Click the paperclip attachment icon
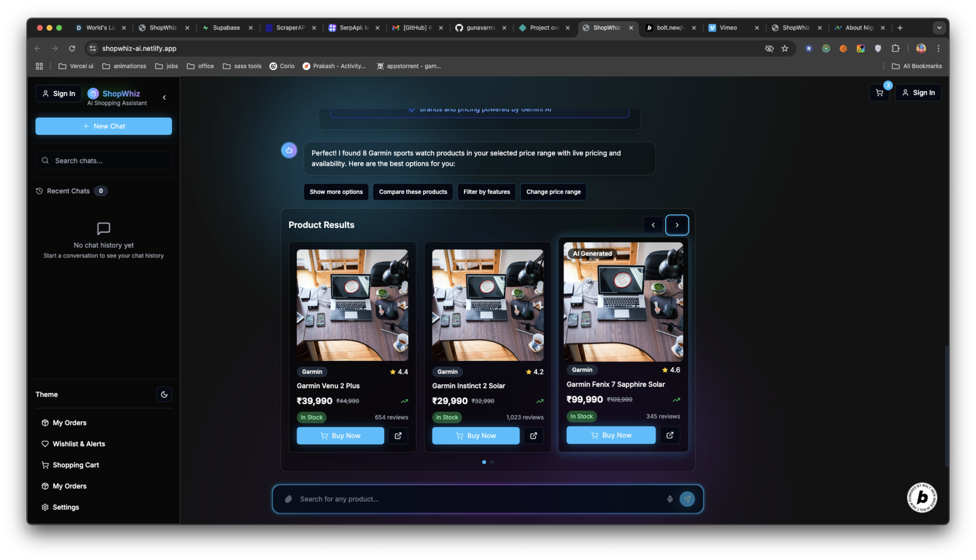This screenshot has width=976, height=560. 288,499
